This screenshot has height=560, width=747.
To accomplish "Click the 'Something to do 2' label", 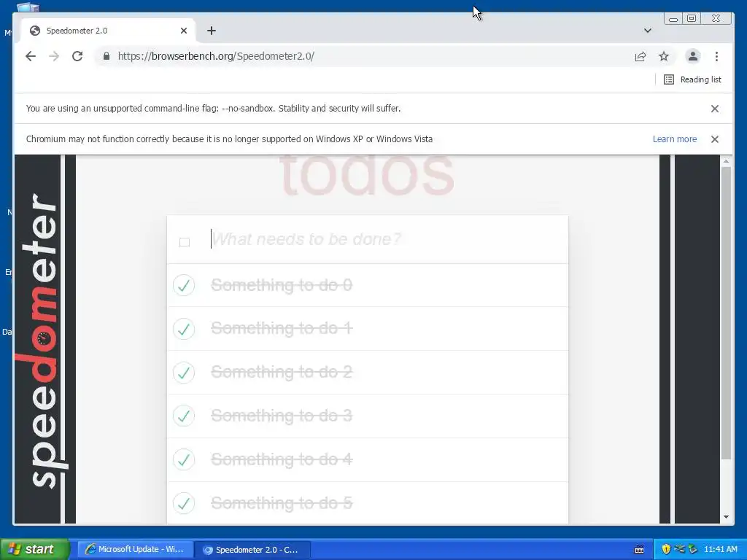I will pos(282,373).
